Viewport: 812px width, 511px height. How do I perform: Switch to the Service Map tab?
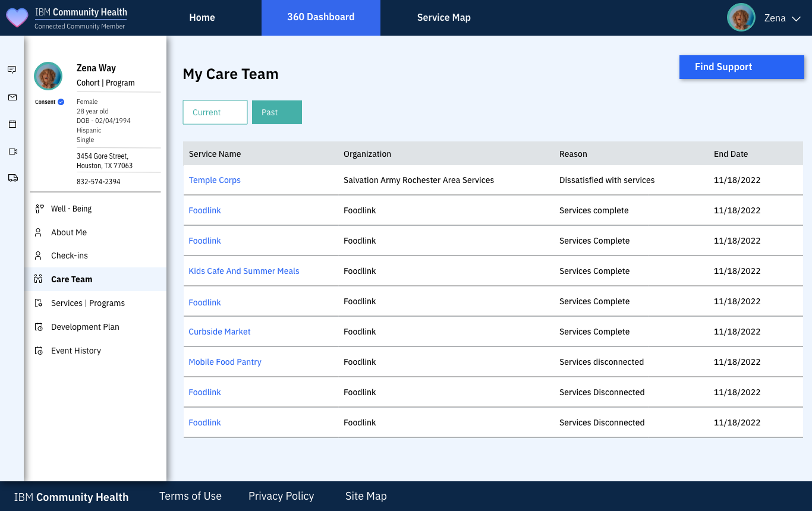pos(444,17)
